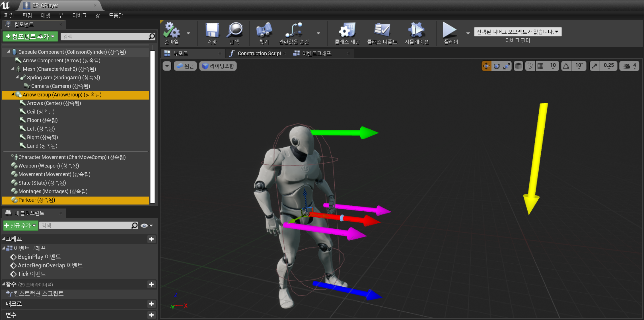Click the 컴포넌트 추가 button

pyautogui.click(x=30, y=36)
